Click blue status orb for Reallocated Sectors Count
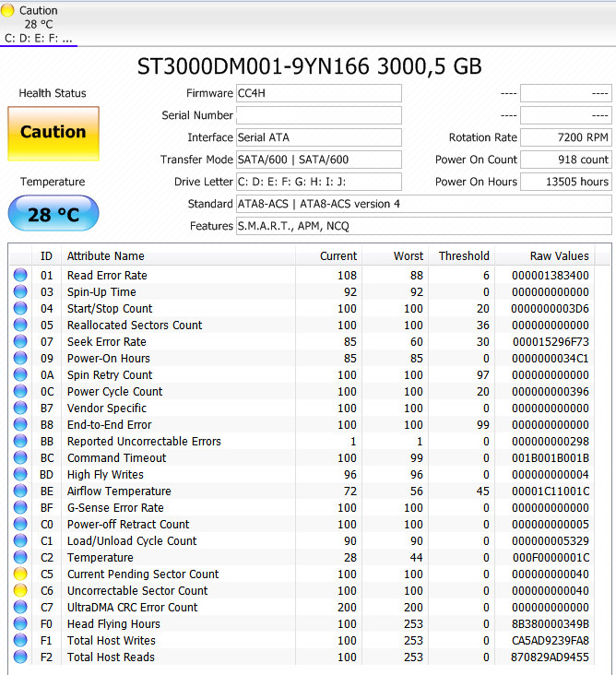The width and height of the screenshot is (616, 675). [20, 325]
